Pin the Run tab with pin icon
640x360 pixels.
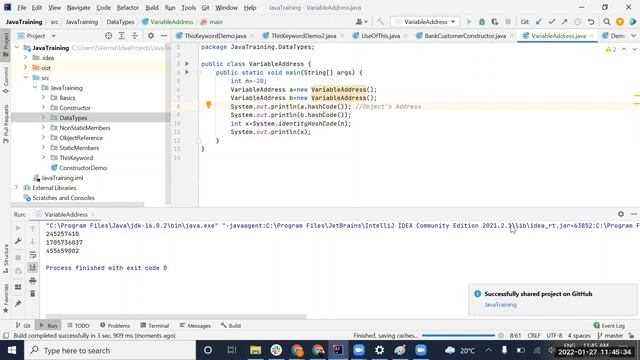18,304
